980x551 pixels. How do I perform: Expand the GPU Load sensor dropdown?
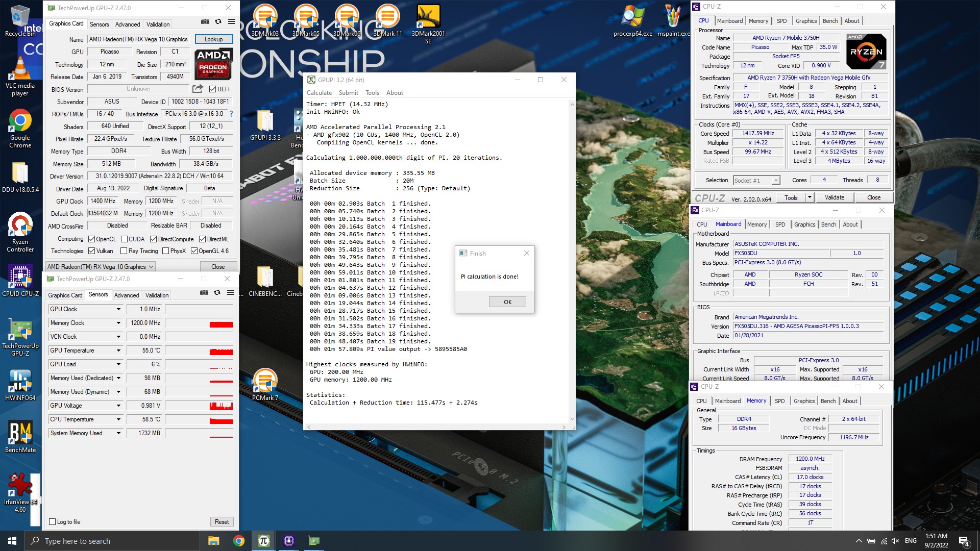coord(118,364)
